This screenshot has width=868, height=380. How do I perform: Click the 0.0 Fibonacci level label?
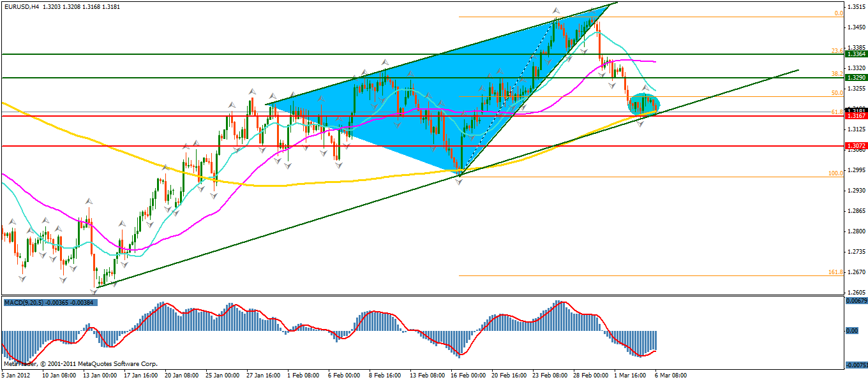click(x=839, y=13)
